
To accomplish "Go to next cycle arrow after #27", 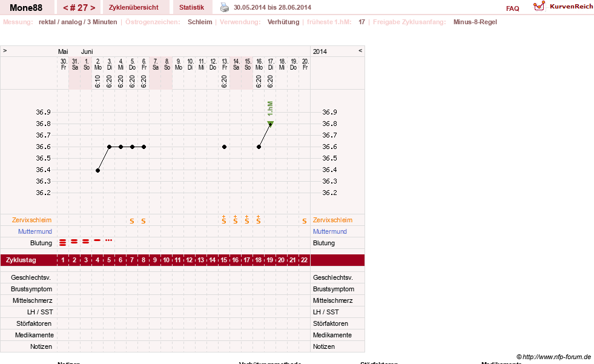I will tap(93, 8).
